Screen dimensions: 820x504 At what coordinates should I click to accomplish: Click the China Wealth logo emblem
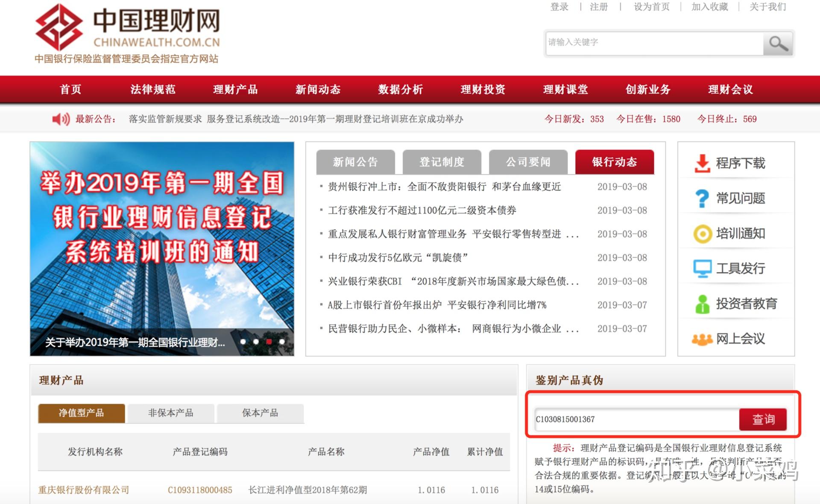click(59, 27)
